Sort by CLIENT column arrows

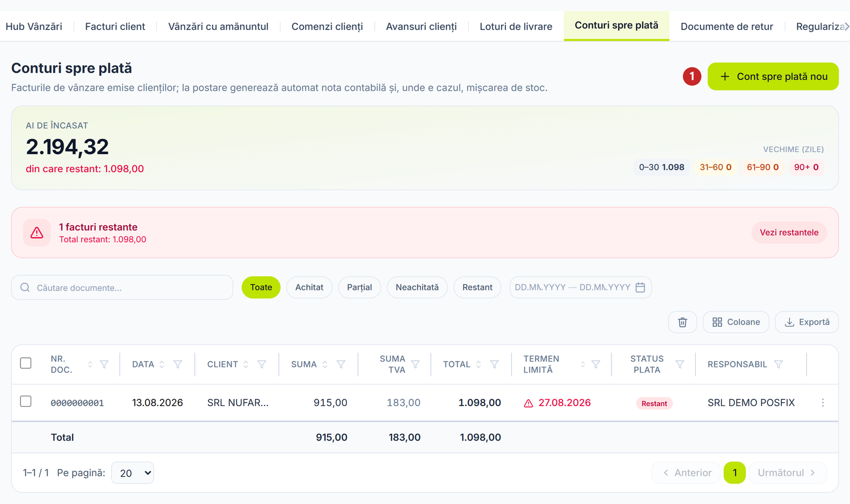(246, 364)
